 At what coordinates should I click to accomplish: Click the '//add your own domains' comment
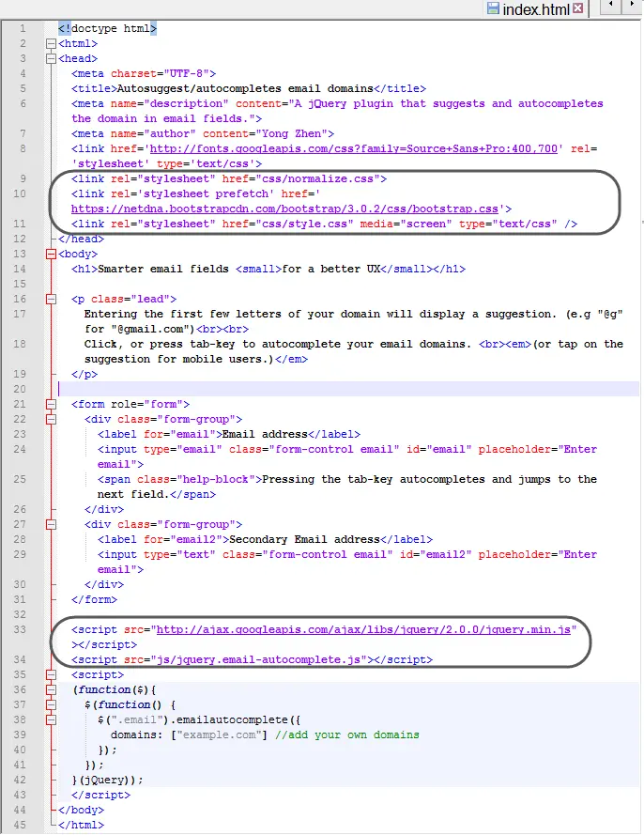[x=347, y=734]
